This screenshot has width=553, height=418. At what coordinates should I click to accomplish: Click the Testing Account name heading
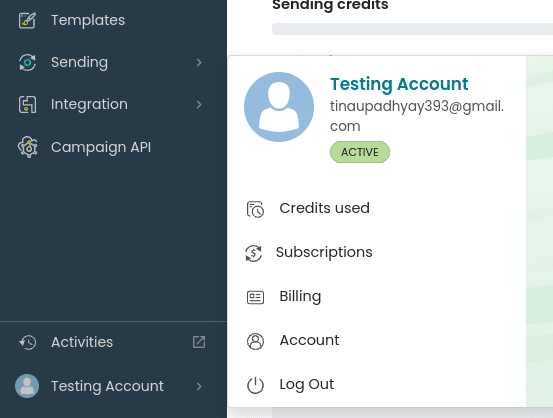pos(399,84)
